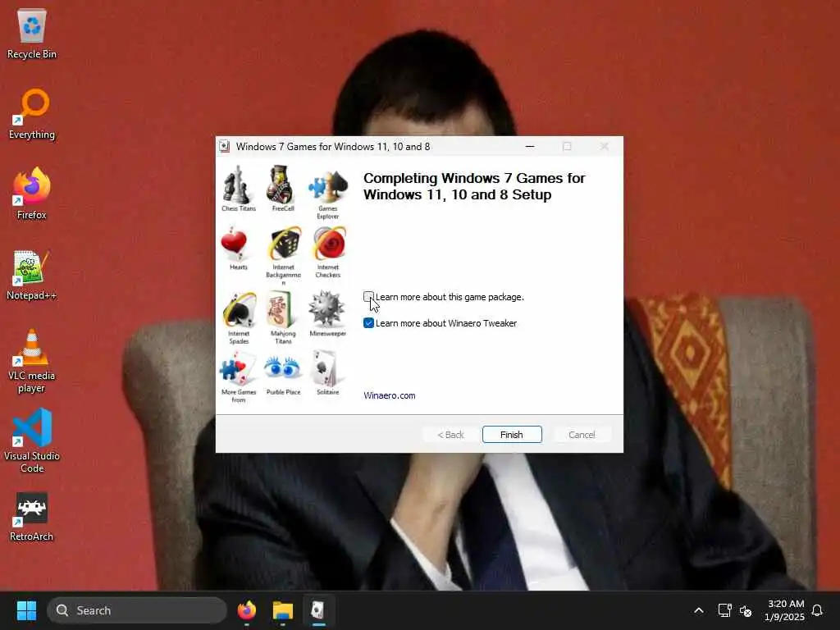This screenshot has width=840, height=630.
Task: Click the Back button in setup
Action: tap(450, 435)
